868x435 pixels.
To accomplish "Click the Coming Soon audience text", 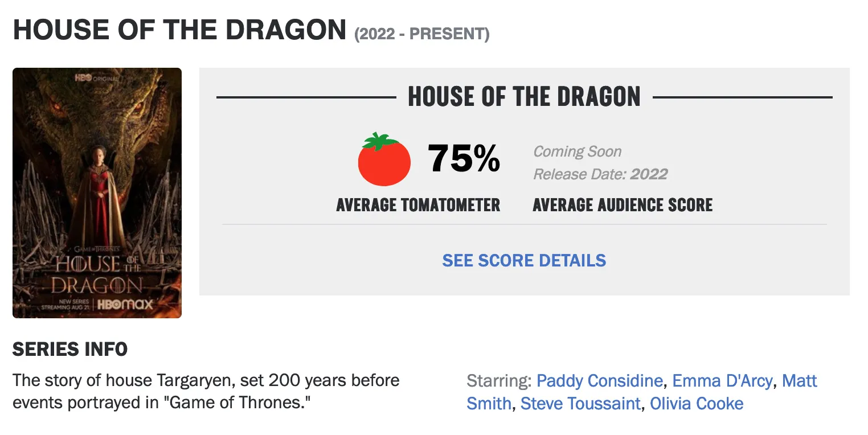I will [x=577, y=152].
